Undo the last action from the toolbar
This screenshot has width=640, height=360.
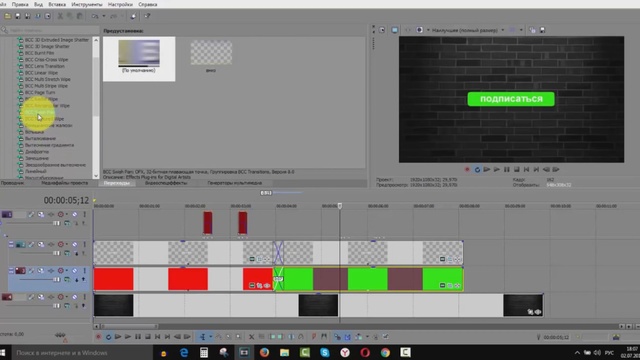tap(95, 16)
